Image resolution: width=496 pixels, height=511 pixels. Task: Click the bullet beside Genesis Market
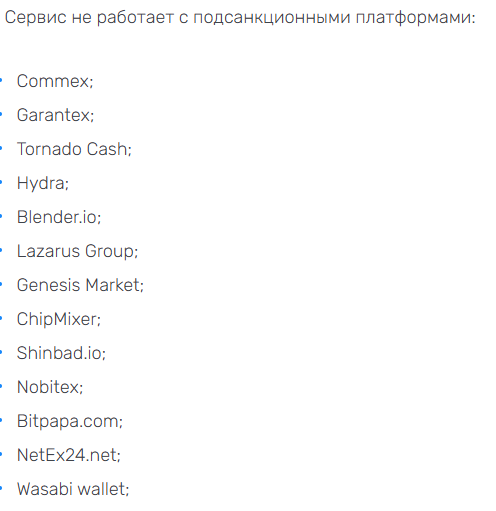tap(1, 284)
